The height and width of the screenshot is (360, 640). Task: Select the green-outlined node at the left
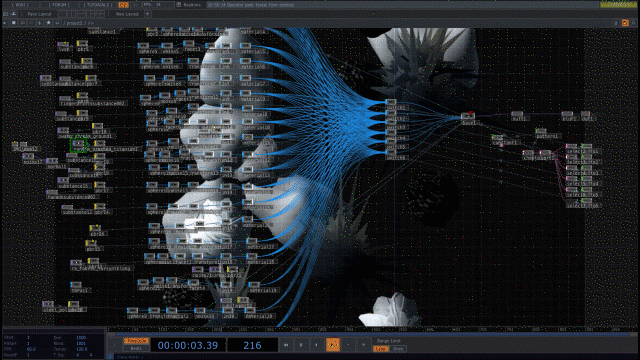coord(78,144)
